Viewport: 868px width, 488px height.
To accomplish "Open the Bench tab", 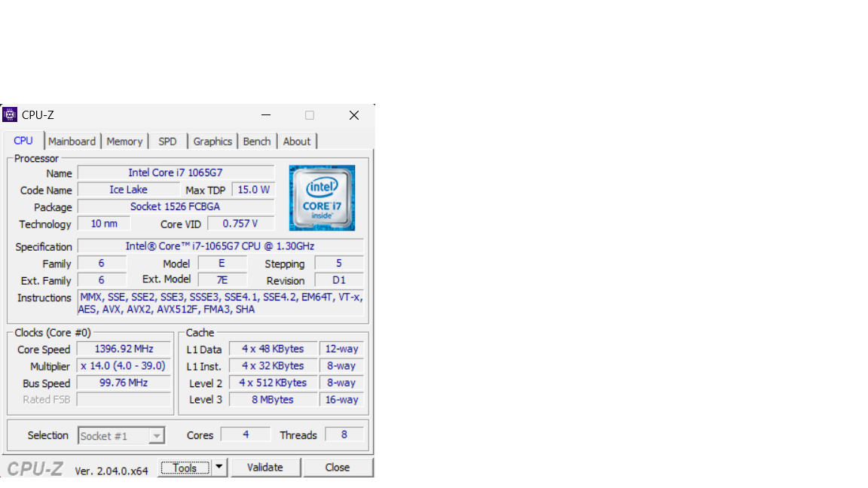I will [x=257, y=141].
